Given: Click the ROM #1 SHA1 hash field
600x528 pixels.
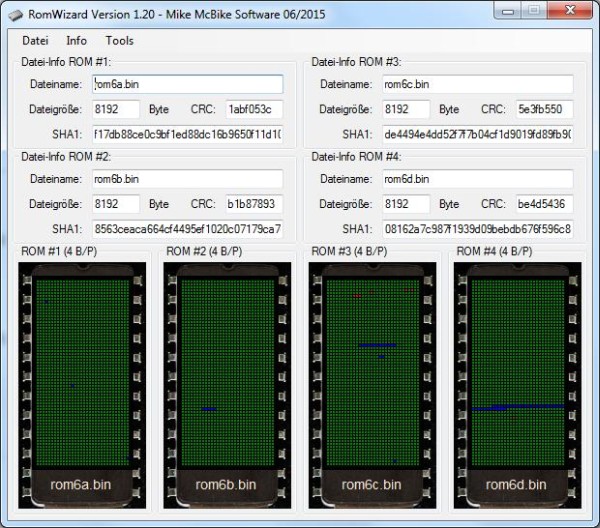Looking at the screenshot, I should click(x=187, y=134).
